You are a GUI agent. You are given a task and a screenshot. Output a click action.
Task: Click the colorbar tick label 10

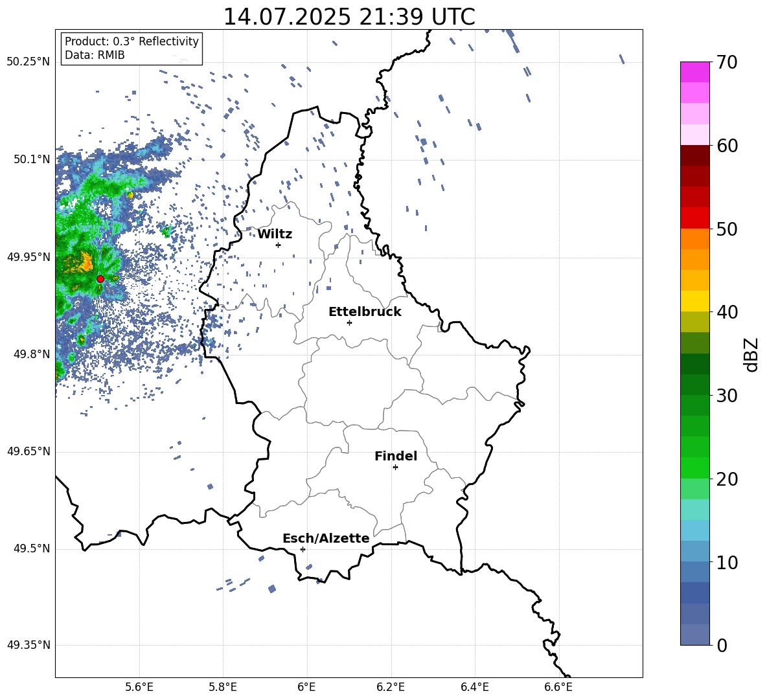[x=727, y=562]
